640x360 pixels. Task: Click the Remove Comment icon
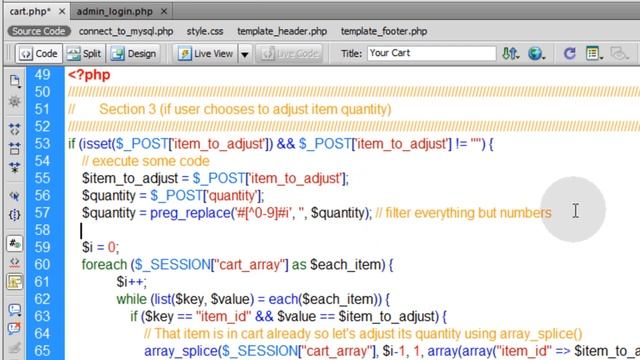pos(15,329)
